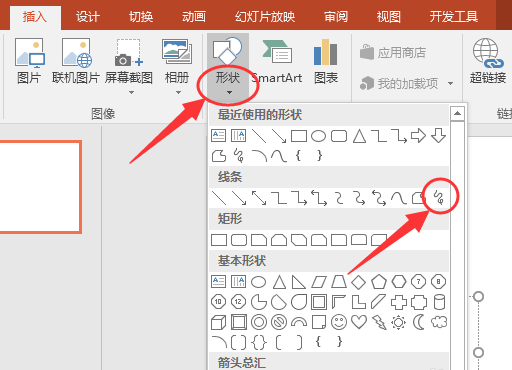512x370 pixels.
Task: Select the hexagon basic shape
Action: pyautogui.click(x=399, y=282)
